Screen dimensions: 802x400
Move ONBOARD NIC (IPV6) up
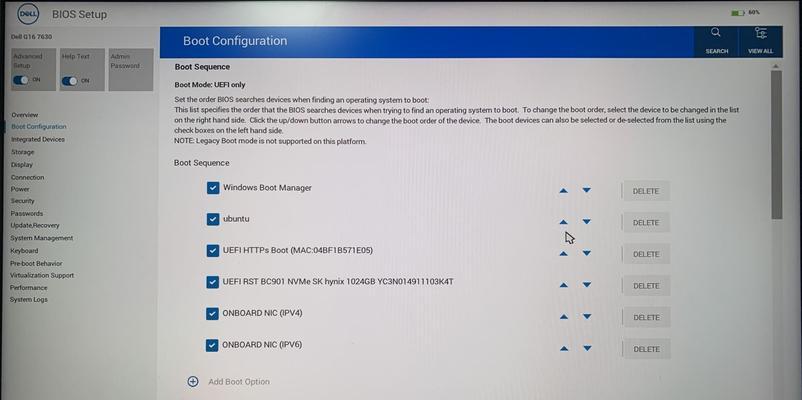[x=564, y=349]
